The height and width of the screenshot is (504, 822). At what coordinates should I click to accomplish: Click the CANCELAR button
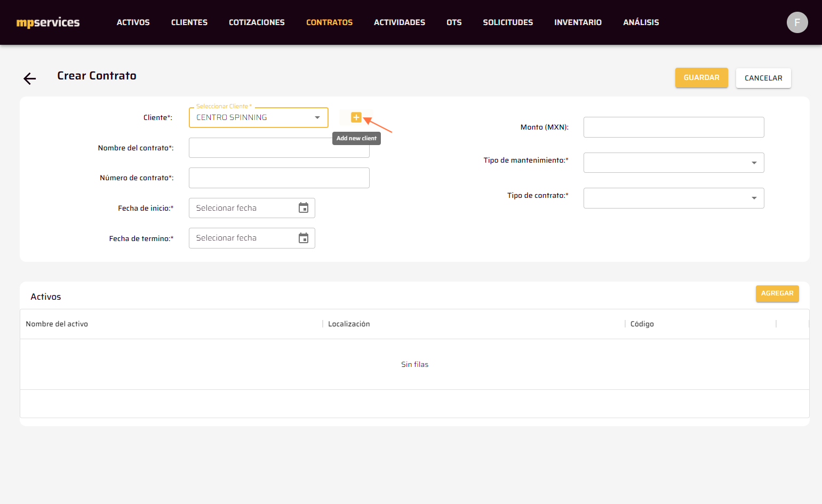coord(763,78)
